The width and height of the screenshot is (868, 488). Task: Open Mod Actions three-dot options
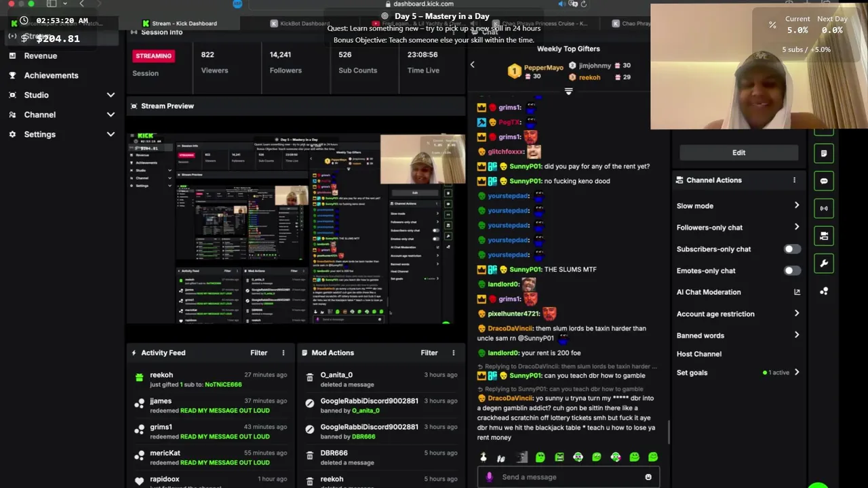454,352
